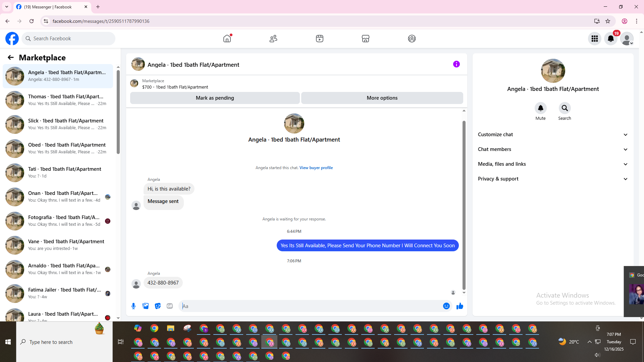Image resolution: width=644 pixels, height=362 pixels.
Task: Open the Vane conversation in the list
Action: (58, 245)
